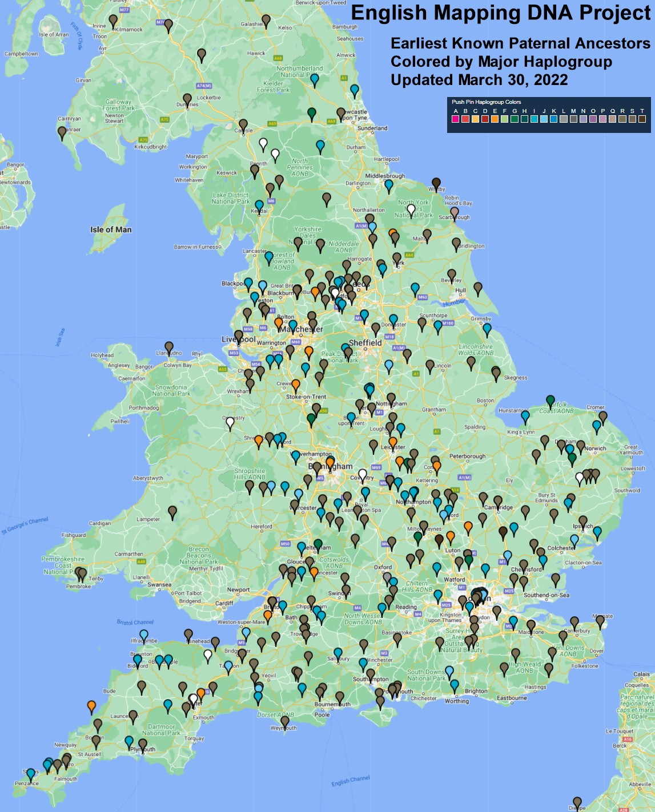
Task: Click the brown pin near Lampeter
Action: point(172,511)
